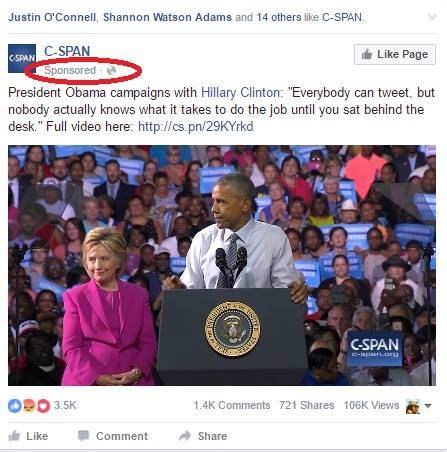Open the C-SPAN page name link

(67, 51)
